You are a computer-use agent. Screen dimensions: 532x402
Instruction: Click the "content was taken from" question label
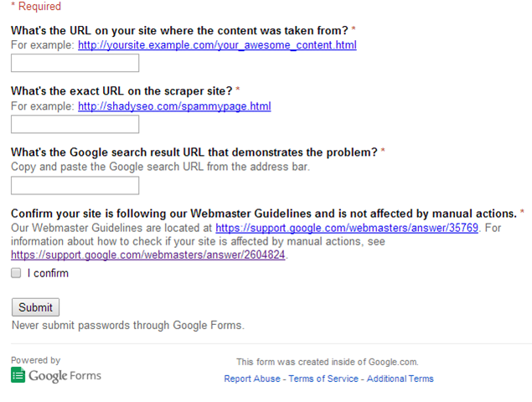tap(178, 30)
